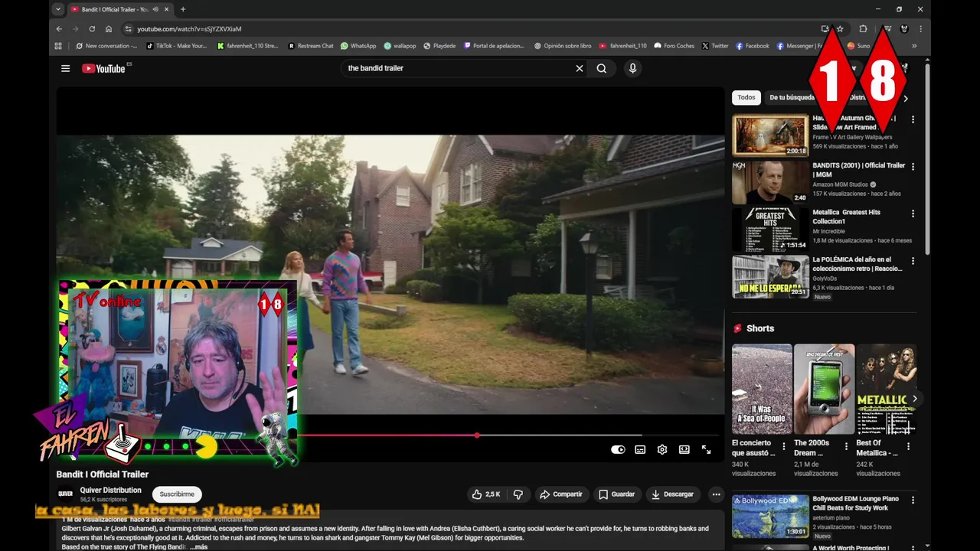
Task: Open the Twitter bookmark
Action: (x=715, y=46)
